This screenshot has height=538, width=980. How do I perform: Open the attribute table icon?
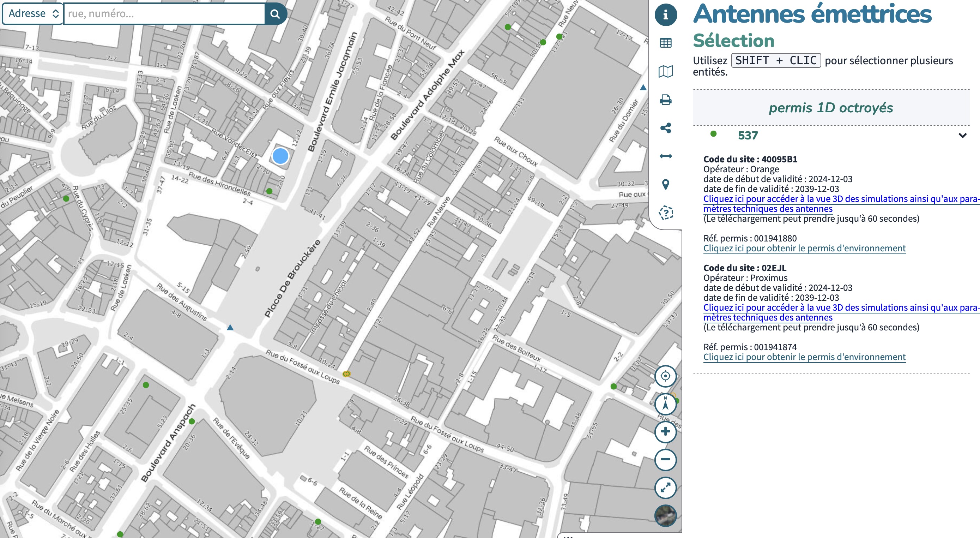point(665,43)
